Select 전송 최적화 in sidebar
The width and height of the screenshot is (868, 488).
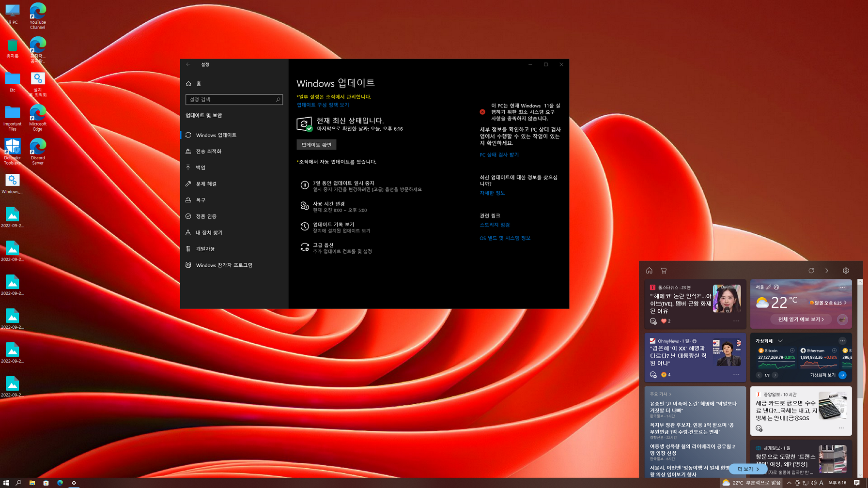pos(234,152)
